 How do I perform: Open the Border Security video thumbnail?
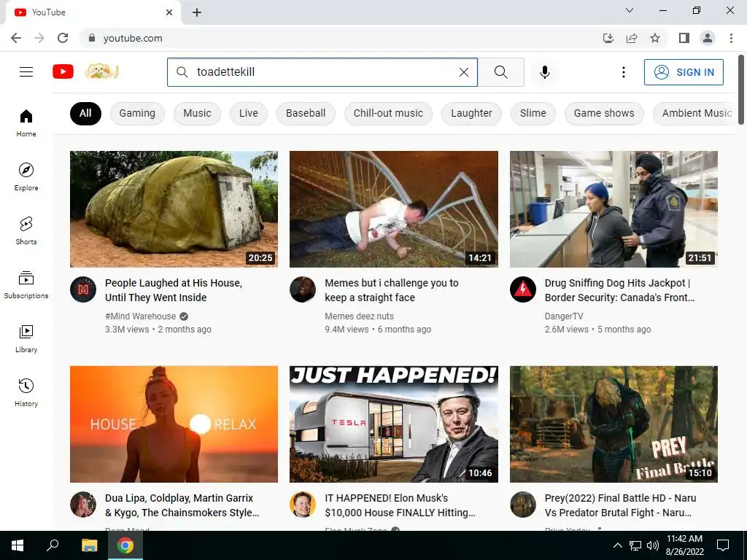(614, 209)
